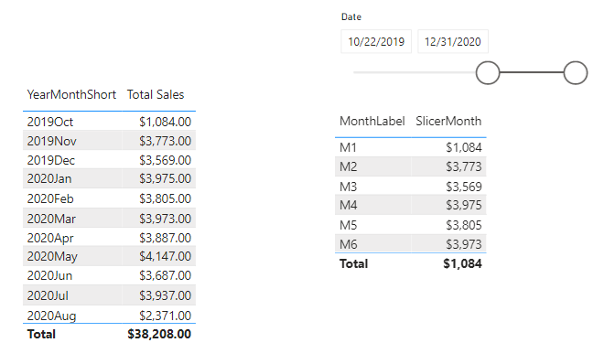Select the M4 row label
The height and width of the screenshot is (364, 604).
click(349, 206)
